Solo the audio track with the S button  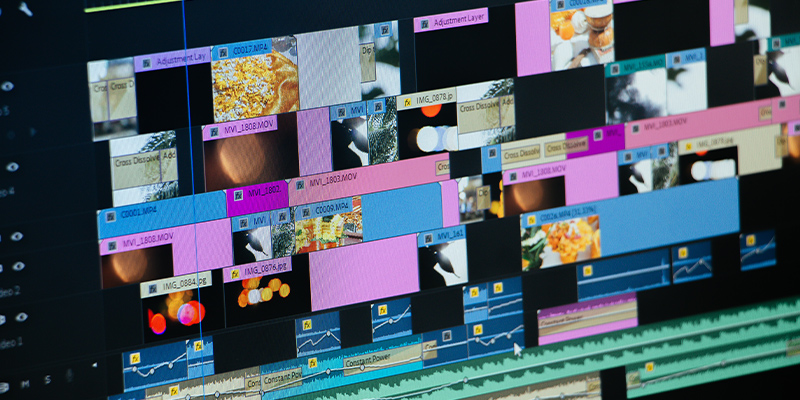(x=47, y=379)
